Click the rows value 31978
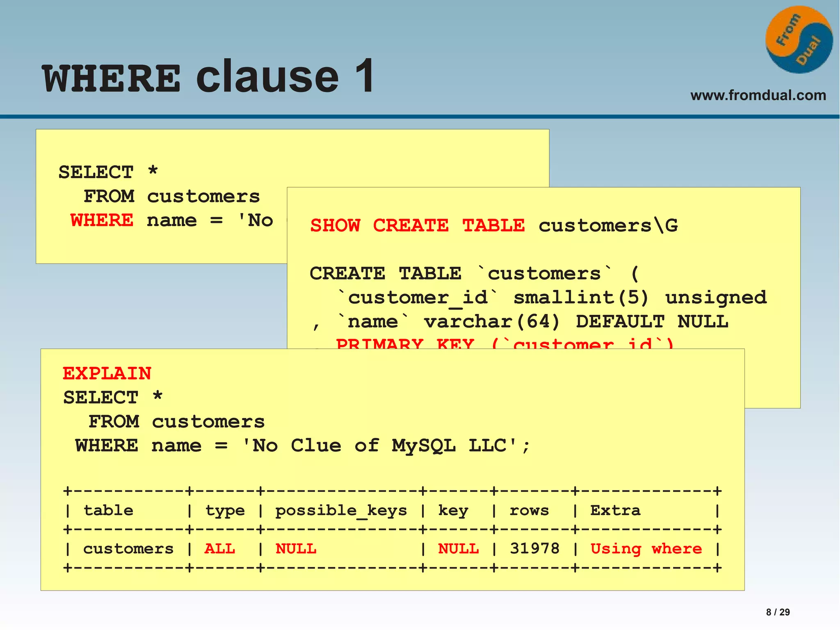Viewport: 840px width, 630px height. (535, 549)
